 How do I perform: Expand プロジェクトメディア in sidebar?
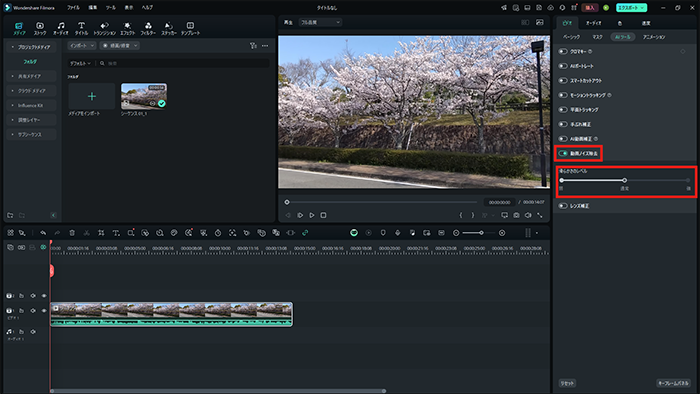(31, 47)
